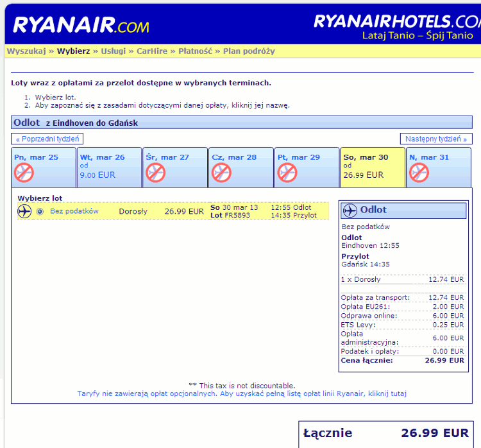Click the no-flight icon under Pt, mar 29

point(287,173)
